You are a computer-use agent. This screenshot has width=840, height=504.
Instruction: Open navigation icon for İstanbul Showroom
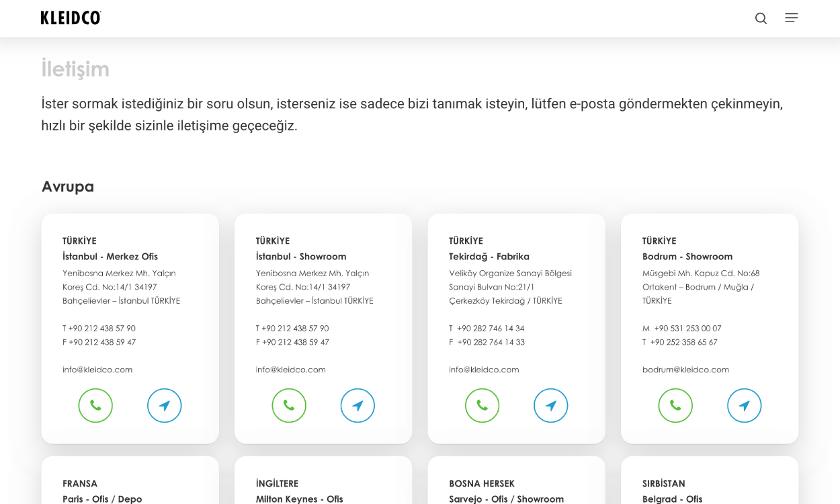pyautogui.click(x=358, y=405)
